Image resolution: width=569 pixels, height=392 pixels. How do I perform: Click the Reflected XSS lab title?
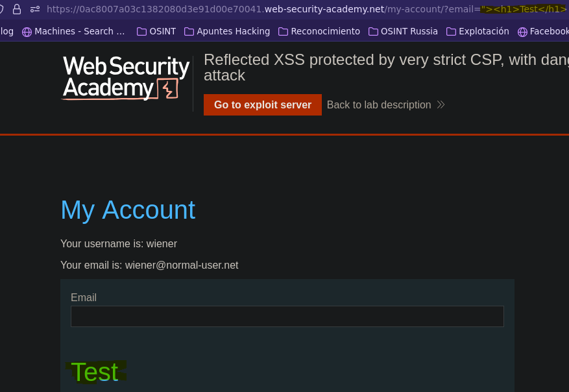[386, 67]
